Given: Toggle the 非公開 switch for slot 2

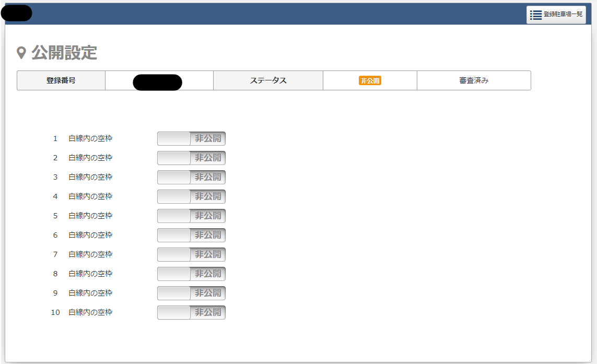Looking at the screenshot, I should pyautogui.click(x=191, y=158).
